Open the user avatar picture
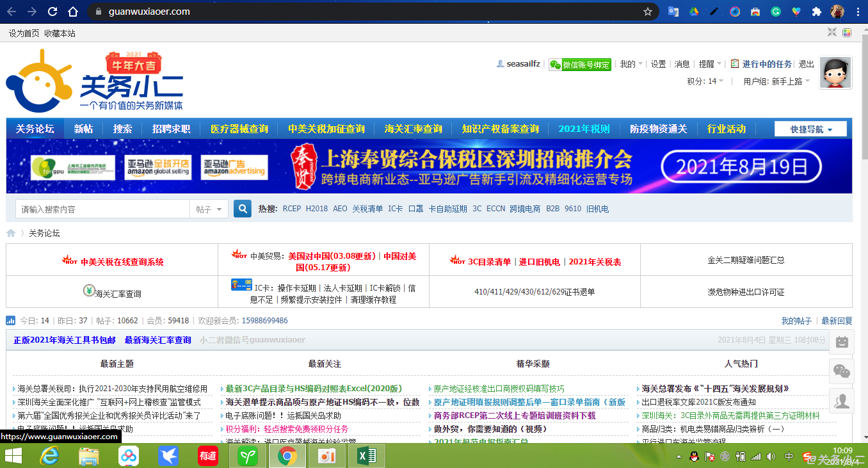 (x=835, y=73)
